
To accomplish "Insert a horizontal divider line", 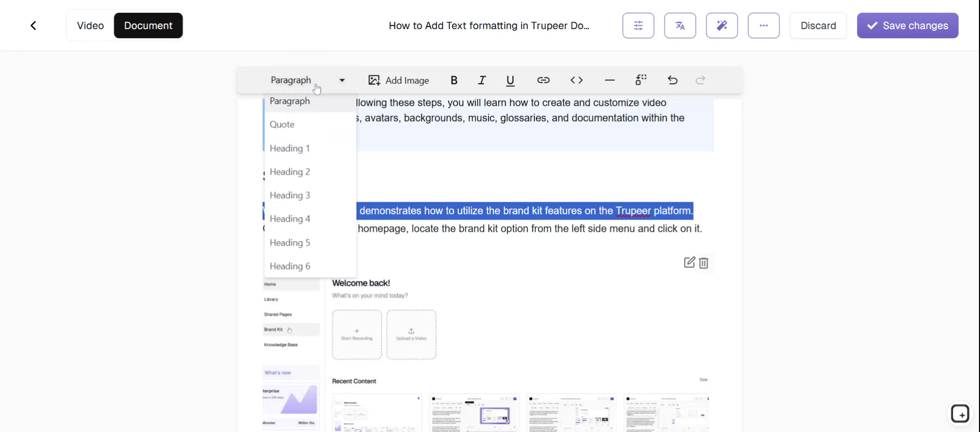I will 609,80.
